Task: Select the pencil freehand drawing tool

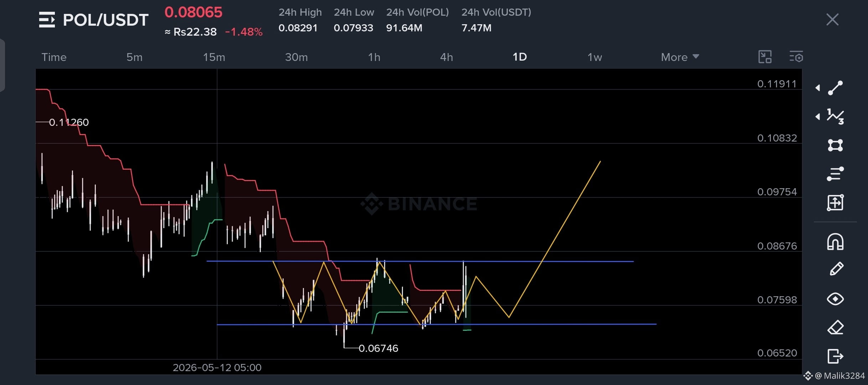Action: 836,269
